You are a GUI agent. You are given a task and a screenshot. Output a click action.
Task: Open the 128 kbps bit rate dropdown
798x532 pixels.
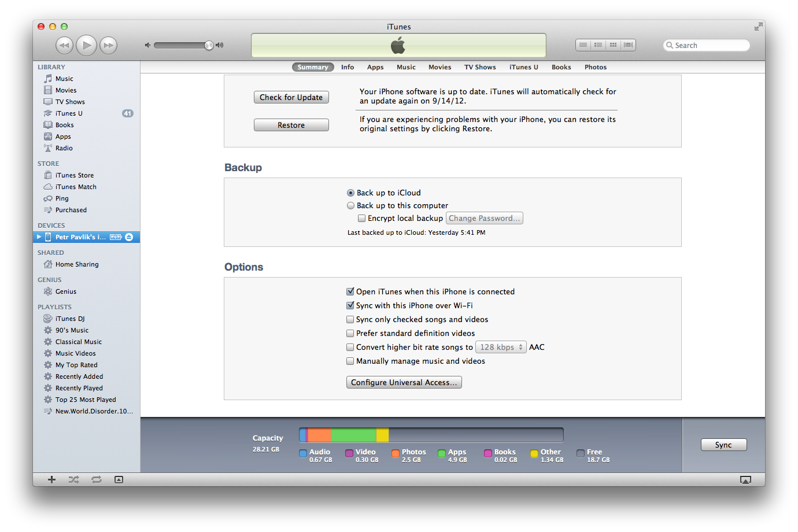(x=501, y=348)
